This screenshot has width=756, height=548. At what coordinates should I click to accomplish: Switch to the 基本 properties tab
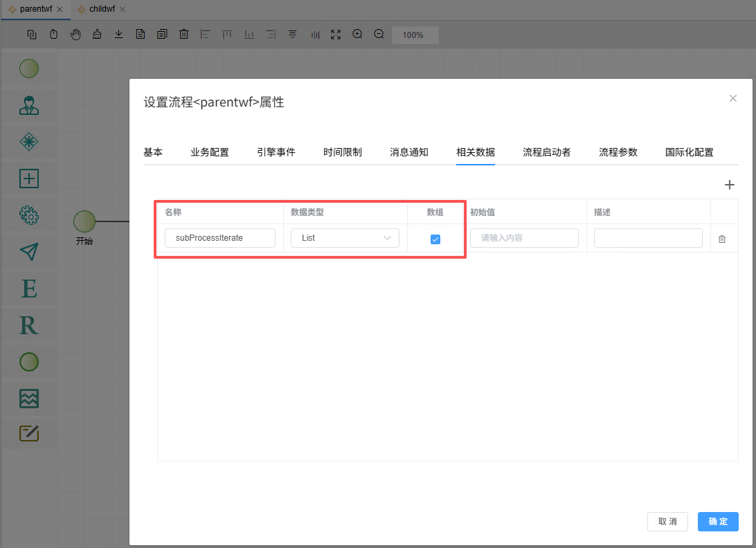153,152
